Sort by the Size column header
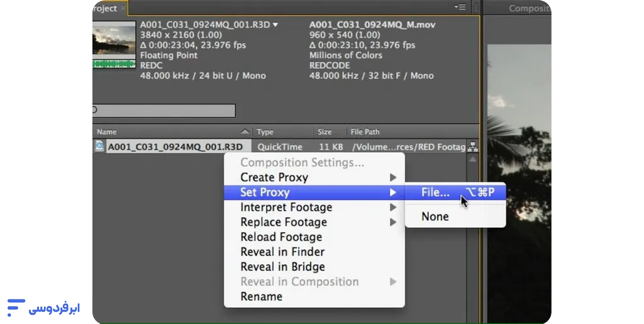This screenshot has width=644, height=324. pyautogui.click(x=330, y=131)
